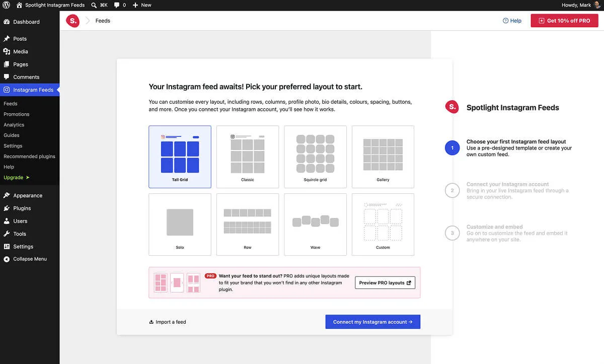Click the + New admin bar item

[142, 5]
